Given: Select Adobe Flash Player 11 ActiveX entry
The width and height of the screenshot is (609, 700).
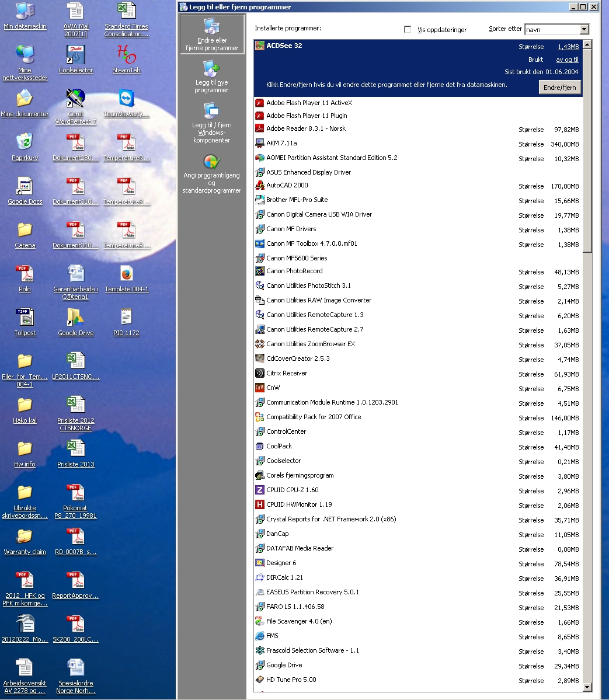Looking at the screenshot, I should click(418, 103).
